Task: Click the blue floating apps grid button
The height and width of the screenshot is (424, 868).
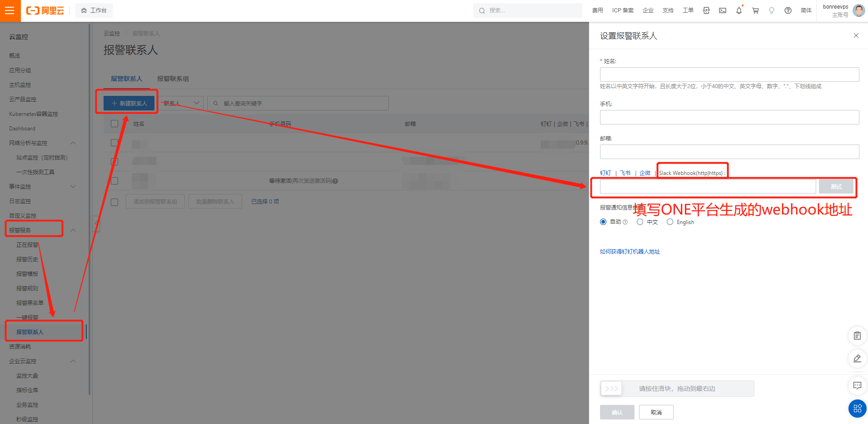Action: click(857, 408)
